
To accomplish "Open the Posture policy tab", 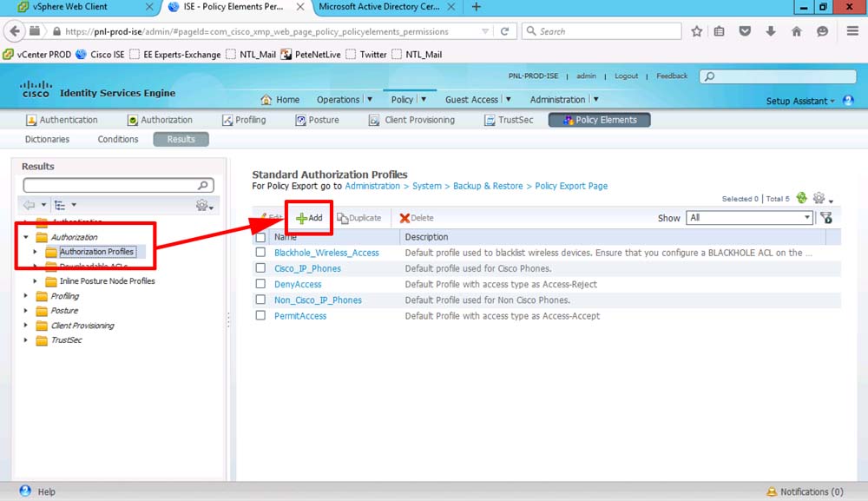I will [317, 120].
